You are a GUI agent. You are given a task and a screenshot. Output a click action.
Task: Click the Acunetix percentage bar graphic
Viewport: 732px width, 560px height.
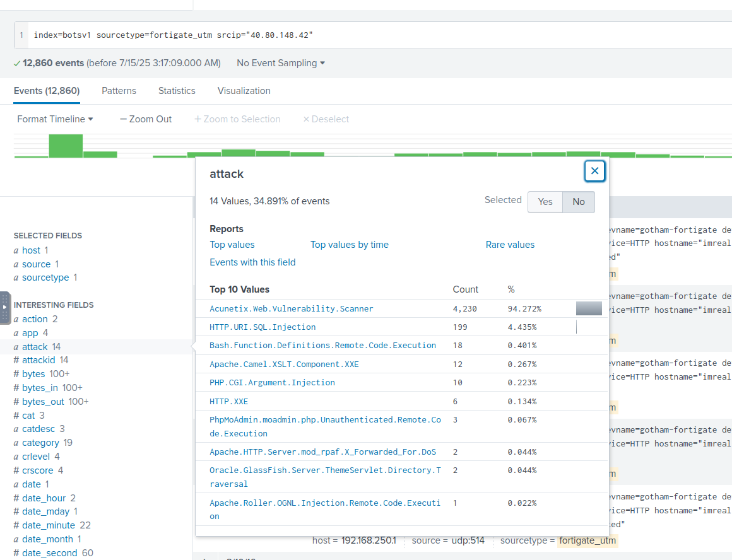tap(589, 308)
